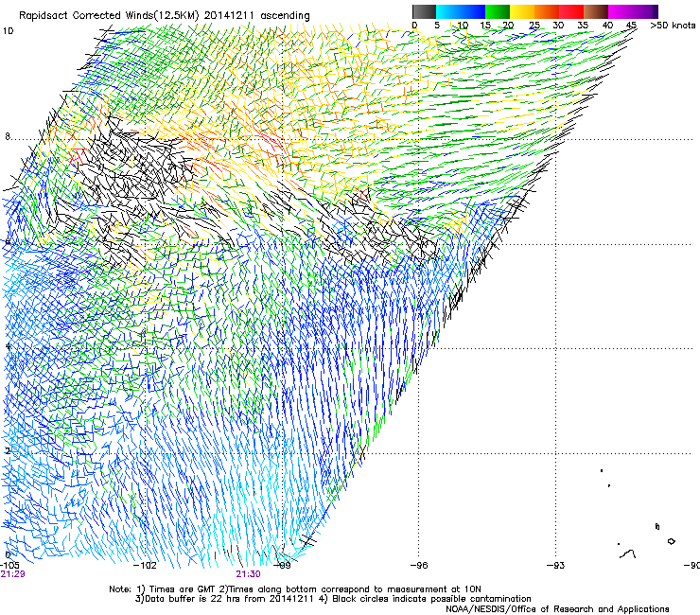Click the legend number '40'
700x615 pixels.
tap(607, 26)
